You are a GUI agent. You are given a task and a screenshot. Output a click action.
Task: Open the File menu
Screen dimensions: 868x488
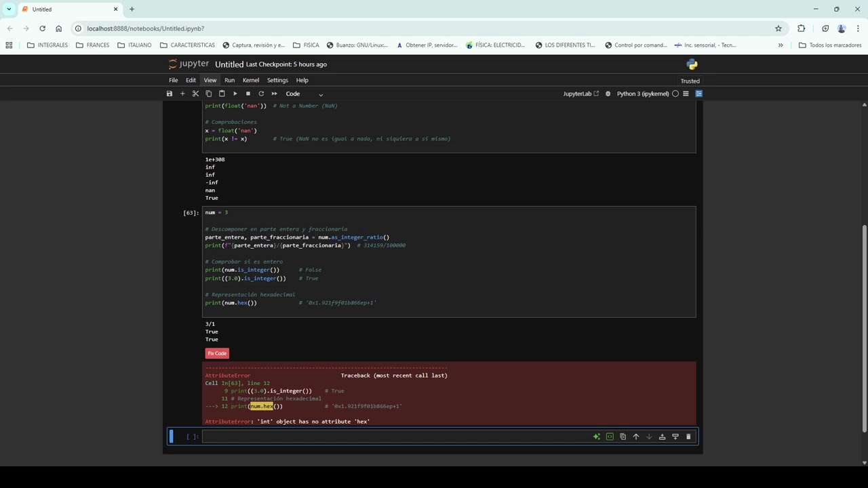(174, 80)
